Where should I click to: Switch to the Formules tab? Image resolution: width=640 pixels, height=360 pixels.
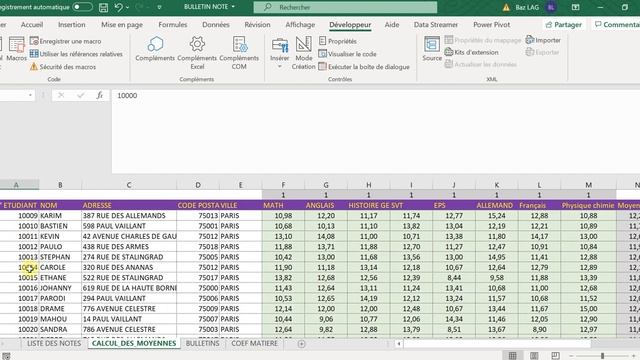[173, 24]
